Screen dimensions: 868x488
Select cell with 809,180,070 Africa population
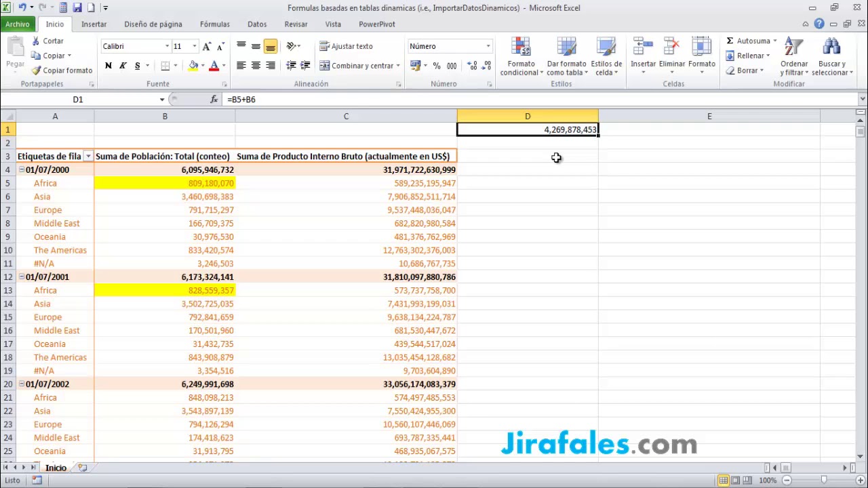(x=165, y=183)
